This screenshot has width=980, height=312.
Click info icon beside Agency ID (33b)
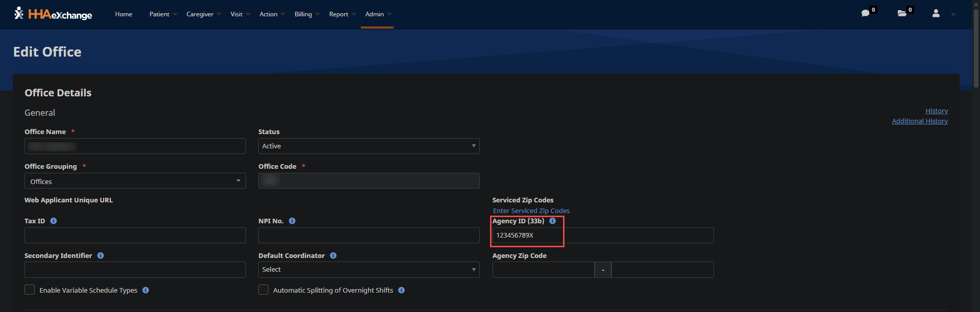click(552, 221)
